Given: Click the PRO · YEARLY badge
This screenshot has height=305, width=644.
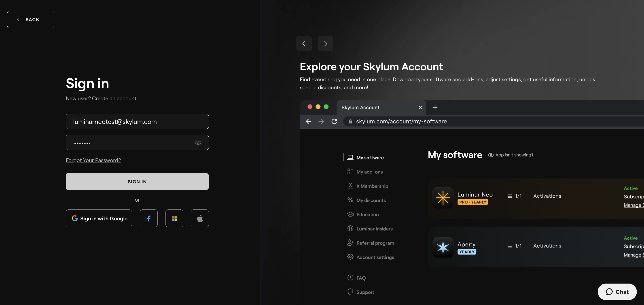Looking at the screenshot, I should pyautogui.click(x=472, y=202).
